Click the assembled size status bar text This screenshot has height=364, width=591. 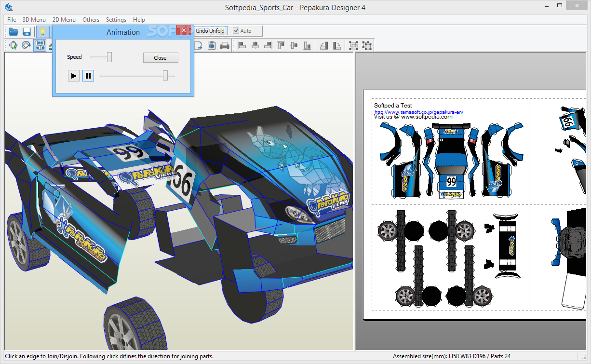click(x=452, y=356)
